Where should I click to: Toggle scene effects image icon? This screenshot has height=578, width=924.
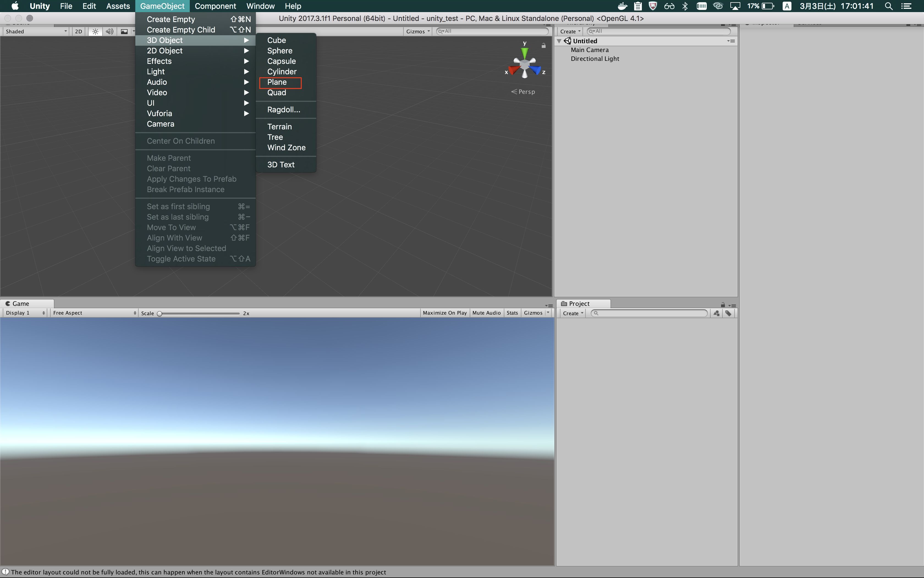click(x=125, y=31)
